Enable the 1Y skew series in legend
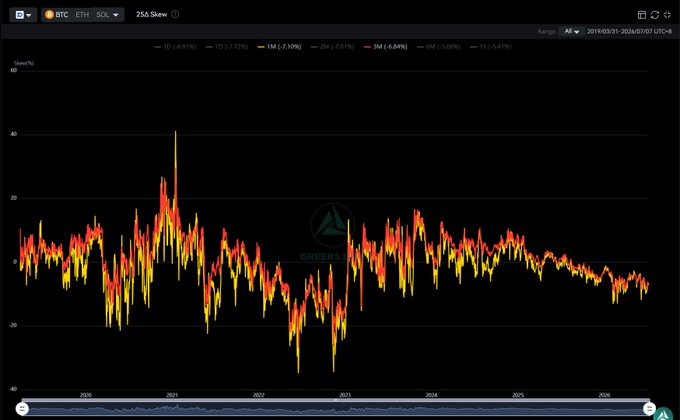Viewport: 680px width, 420px height. (x=490, y=46)
